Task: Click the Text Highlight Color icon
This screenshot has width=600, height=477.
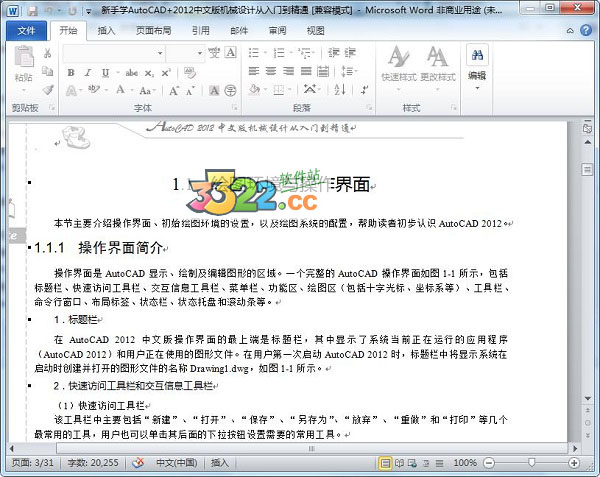Action: pyautogui.click(x=93, y=90)
